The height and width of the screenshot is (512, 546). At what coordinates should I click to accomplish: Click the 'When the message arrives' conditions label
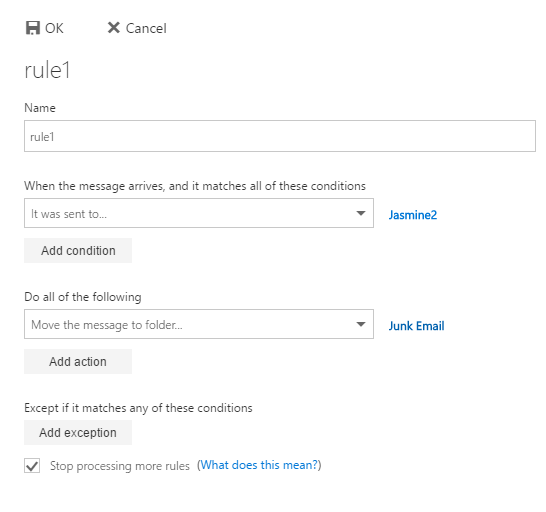(x=195, y=186)
